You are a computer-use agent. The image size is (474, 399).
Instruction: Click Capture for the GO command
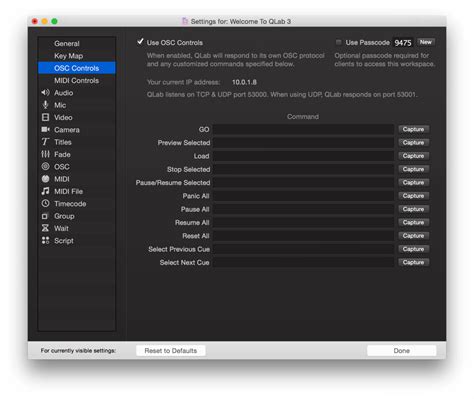(x=413, y=129)
